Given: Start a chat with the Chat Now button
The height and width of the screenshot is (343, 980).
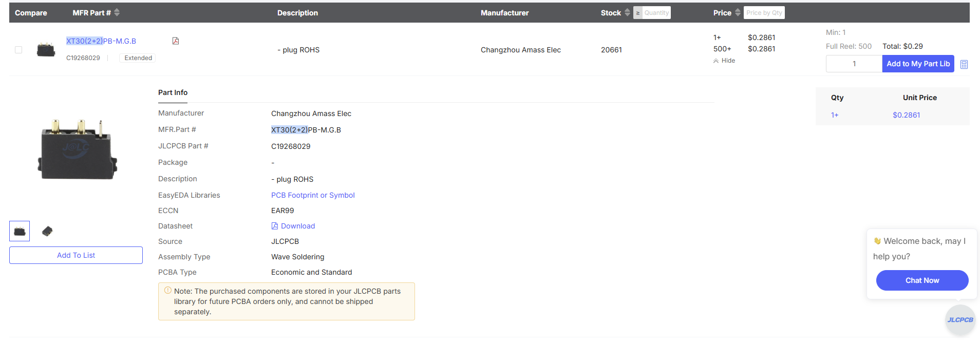Looking at the screenshot, I should tap(922, 280).
